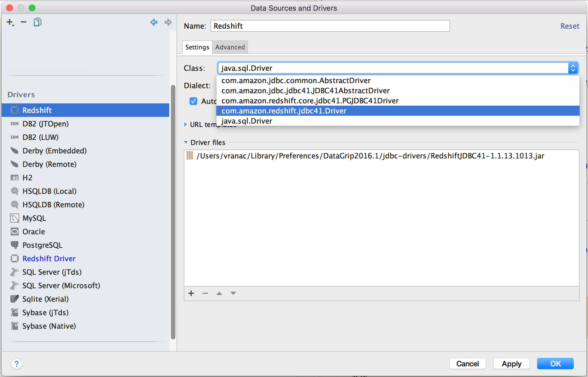Select Sybase (Native) driver
The image size is (588, 377).
click(85, 326)
